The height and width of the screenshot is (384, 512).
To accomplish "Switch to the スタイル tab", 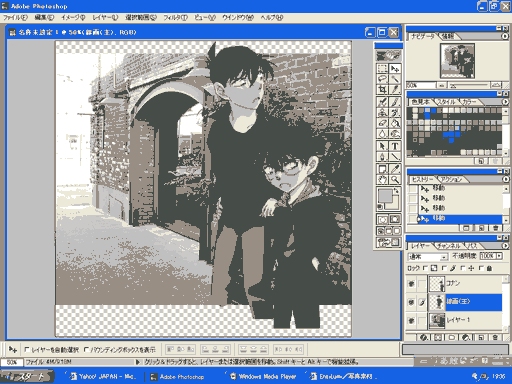I will pos(446,102).
